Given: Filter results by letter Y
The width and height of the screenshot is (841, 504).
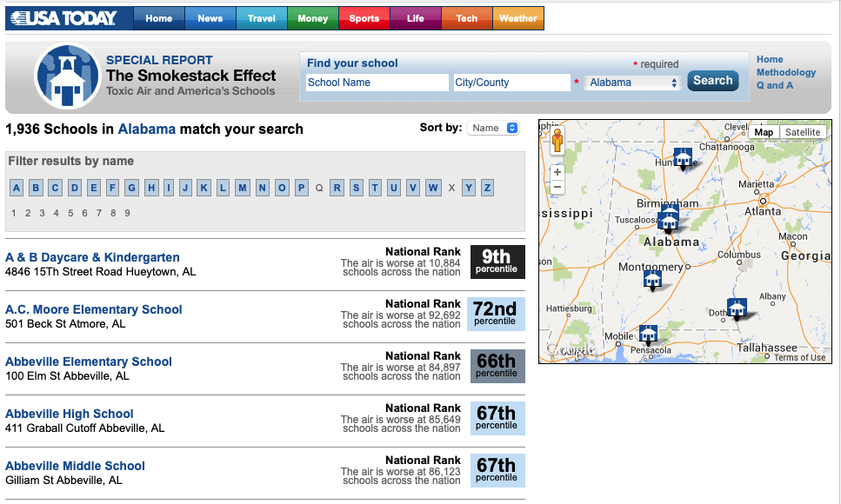Looking at the screenshot, I should [469, 188].
